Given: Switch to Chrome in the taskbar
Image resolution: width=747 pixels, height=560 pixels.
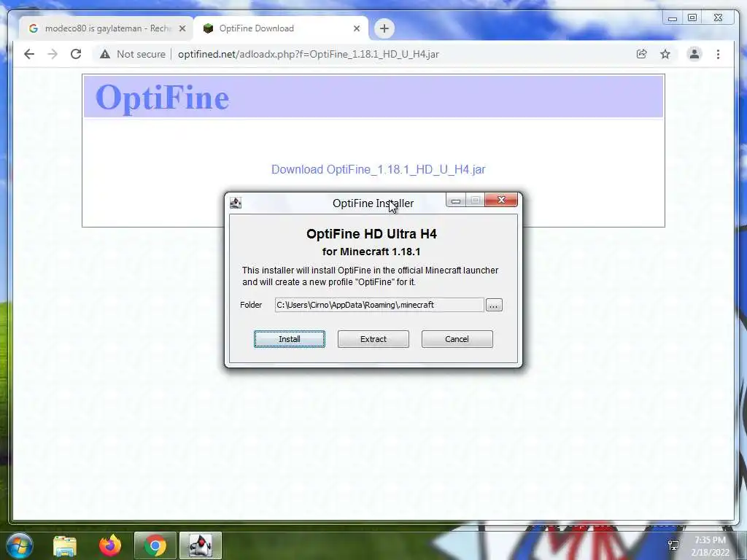Looking at the screenshot, I should (155, 545).
